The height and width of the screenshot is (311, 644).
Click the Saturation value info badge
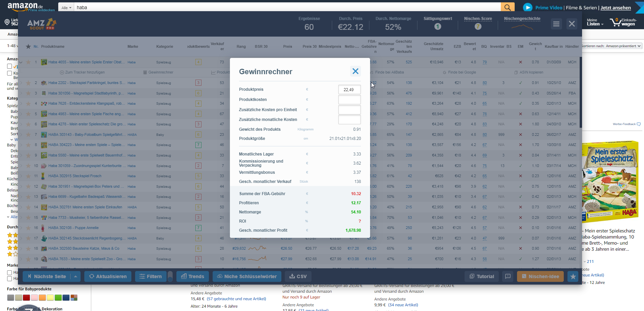point(437,26)
